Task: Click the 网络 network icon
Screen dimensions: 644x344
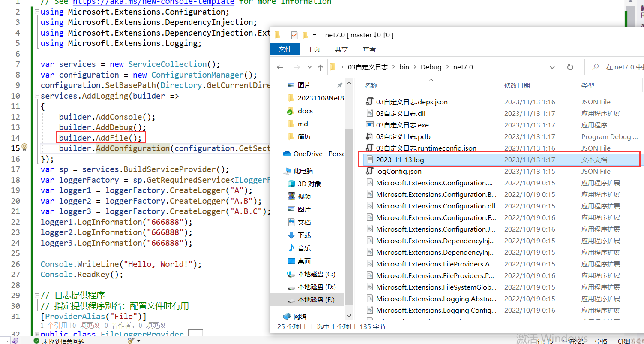Action: [x=287, y=317]
